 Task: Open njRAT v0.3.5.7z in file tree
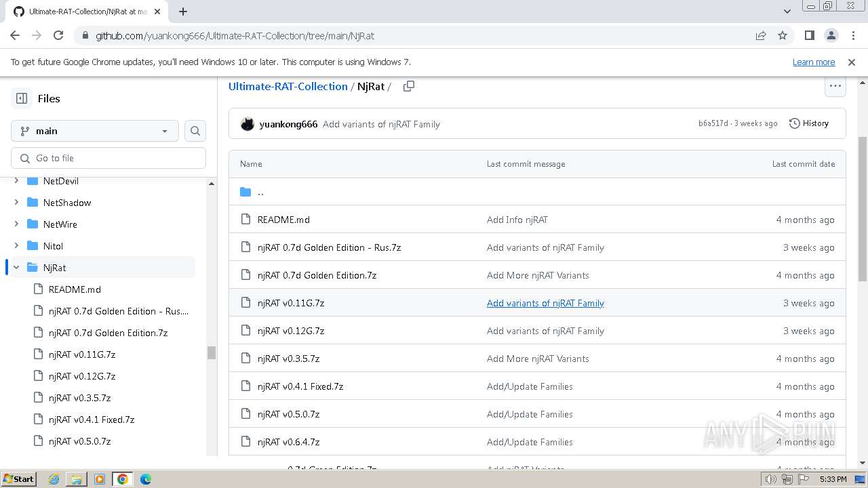click(x=79, y=398)
